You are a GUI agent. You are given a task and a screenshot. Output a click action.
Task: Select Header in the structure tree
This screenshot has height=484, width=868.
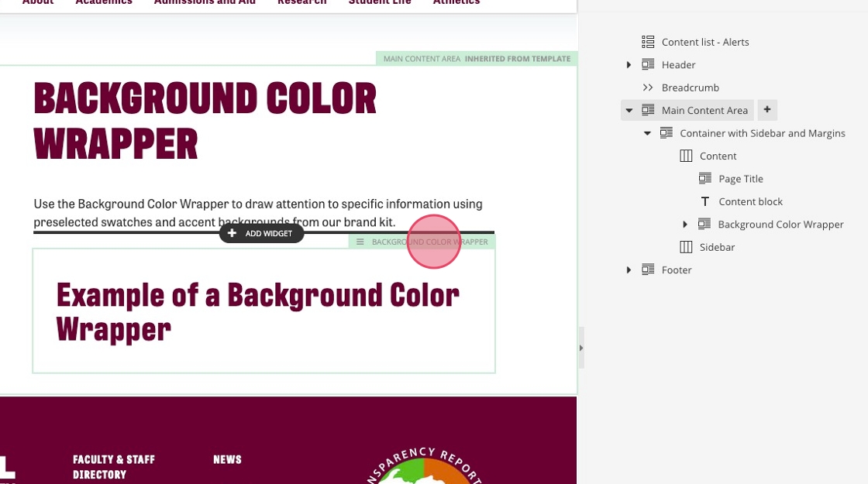pos(678,65)
